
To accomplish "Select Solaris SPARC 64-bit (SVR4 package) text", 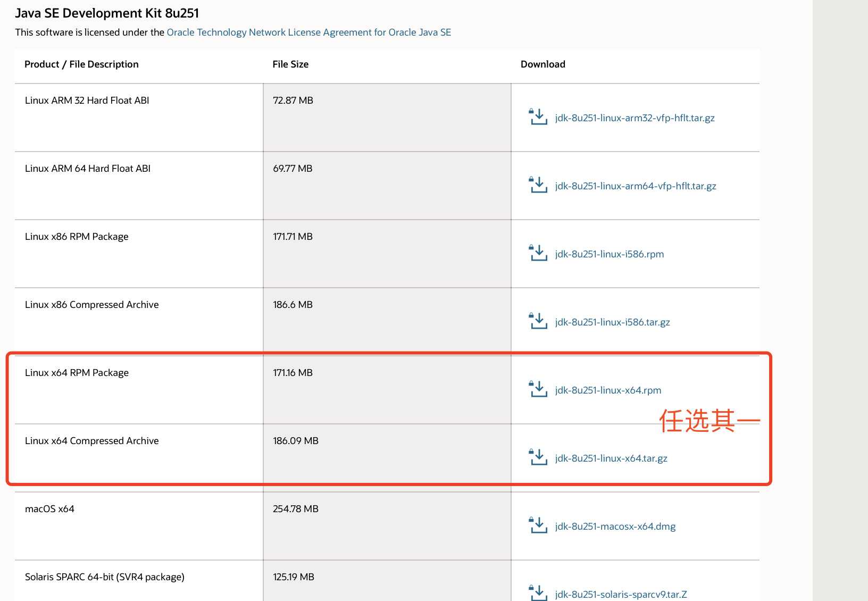I will click(105, 577).
